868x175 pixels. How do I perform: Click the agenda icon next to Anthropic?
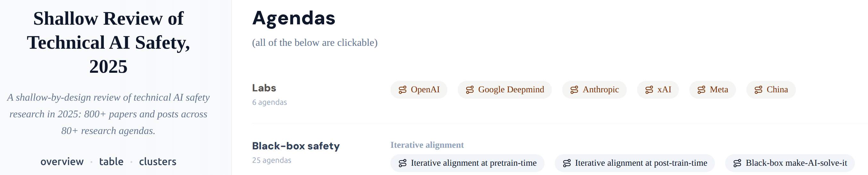(x=574, y=90)
